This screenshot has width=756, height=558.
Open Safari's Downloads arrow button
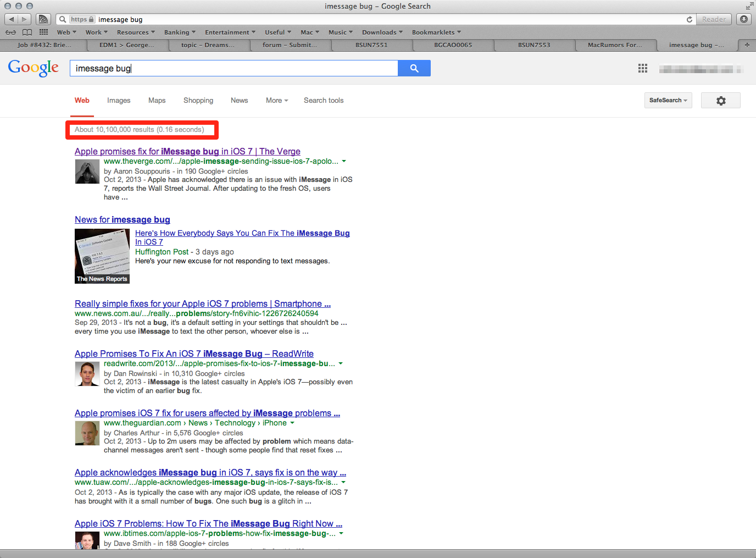744,19
